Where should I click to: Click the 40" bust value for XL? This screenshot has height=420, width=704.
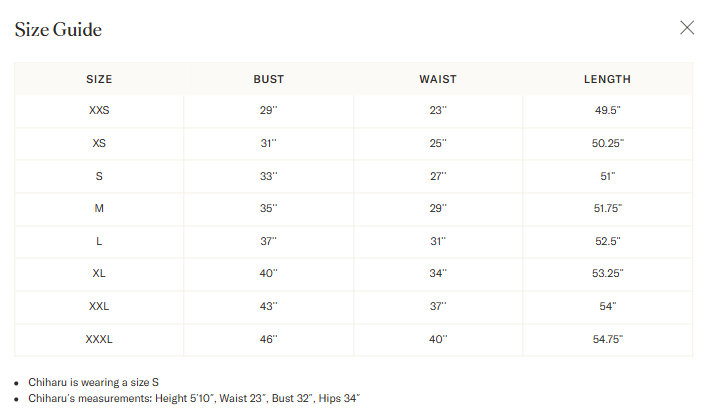(268, 274)
